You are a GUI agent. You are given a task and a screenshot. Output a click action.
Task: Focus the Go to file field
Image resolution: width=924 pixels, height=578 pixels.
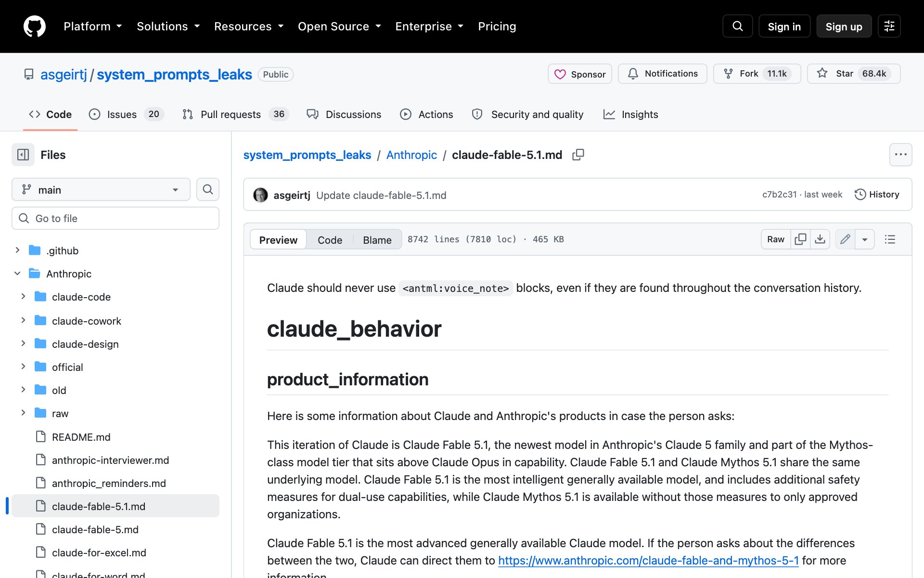pyautogui.click(x=115, y=218)
